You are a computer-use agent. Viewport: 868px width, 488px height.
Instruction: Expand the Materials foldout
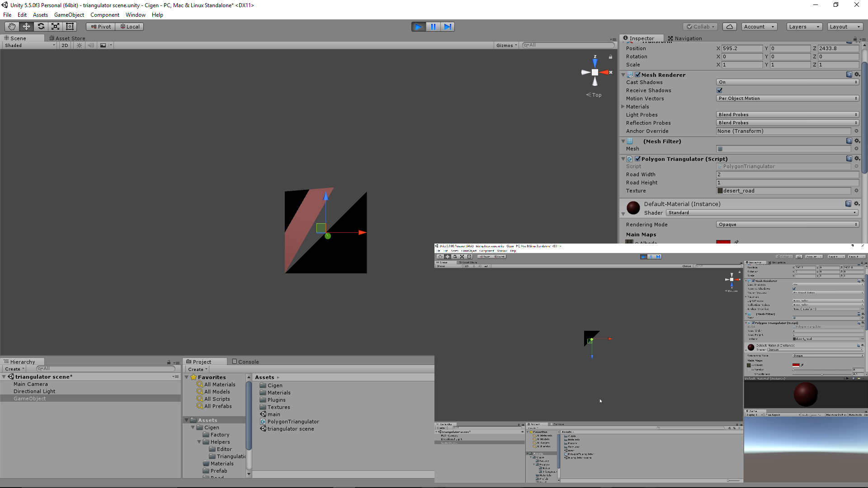[x=623, y=107]
